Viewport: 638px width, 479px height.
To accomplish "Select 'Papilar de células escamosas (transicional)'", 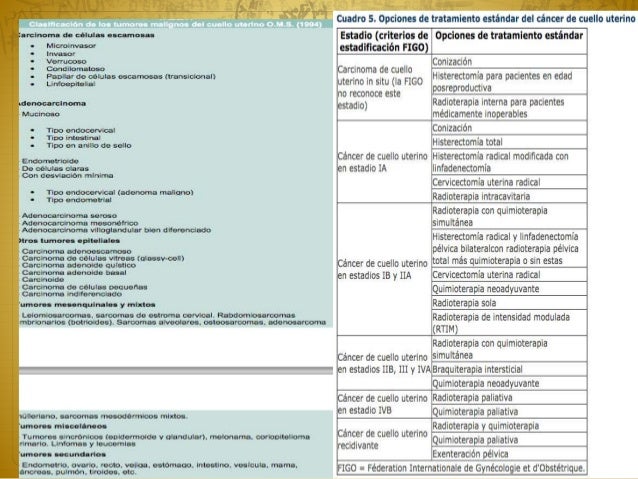I will 131,76.
